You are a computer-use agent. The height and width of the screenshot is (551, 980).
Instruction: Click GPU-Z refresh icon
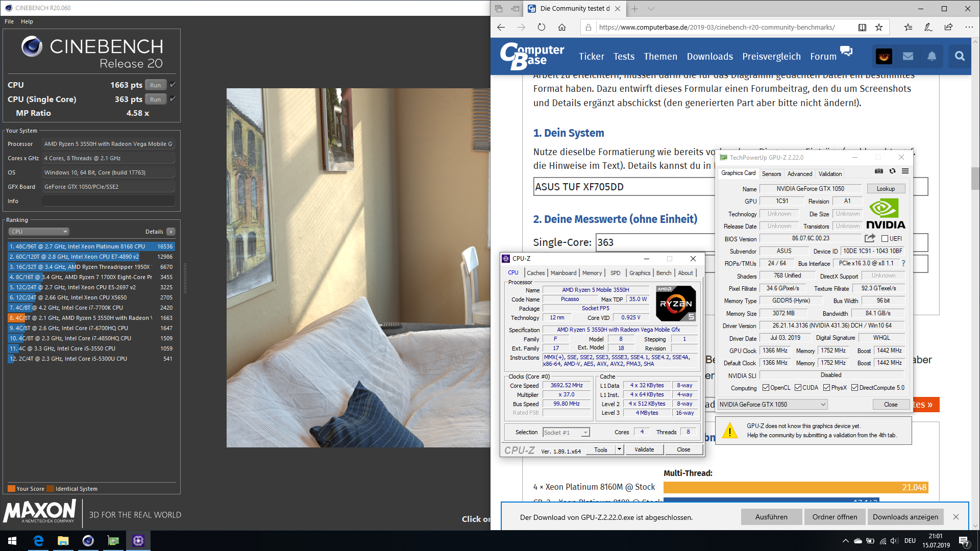coord(892,171)
